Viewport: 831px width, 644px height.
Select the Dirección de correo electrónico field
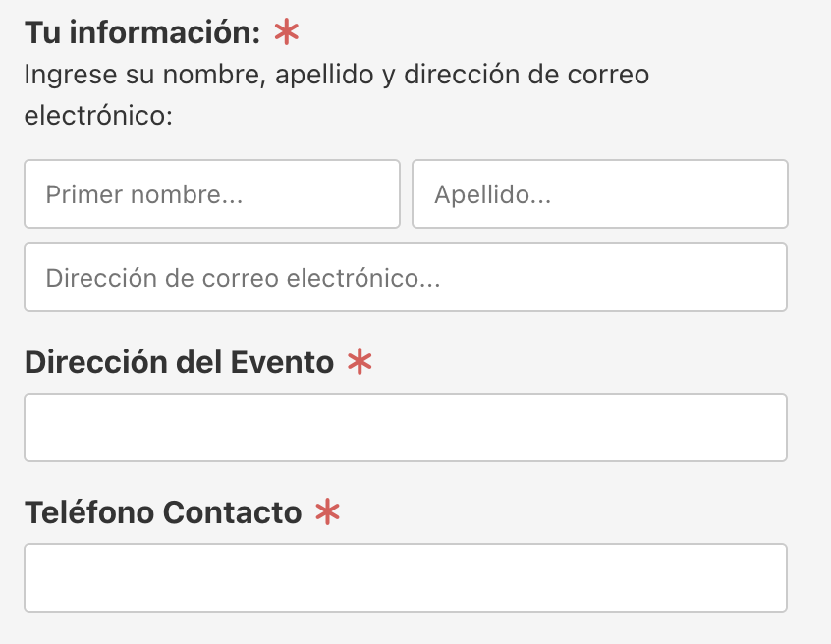click(x=406, y=278)
